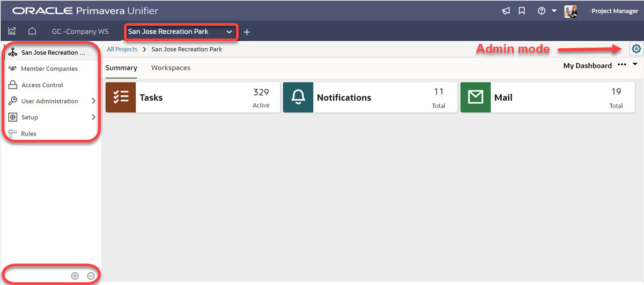Select the Summary tab
This screenshot has height=285, width=644.
(x=121, y=68)
